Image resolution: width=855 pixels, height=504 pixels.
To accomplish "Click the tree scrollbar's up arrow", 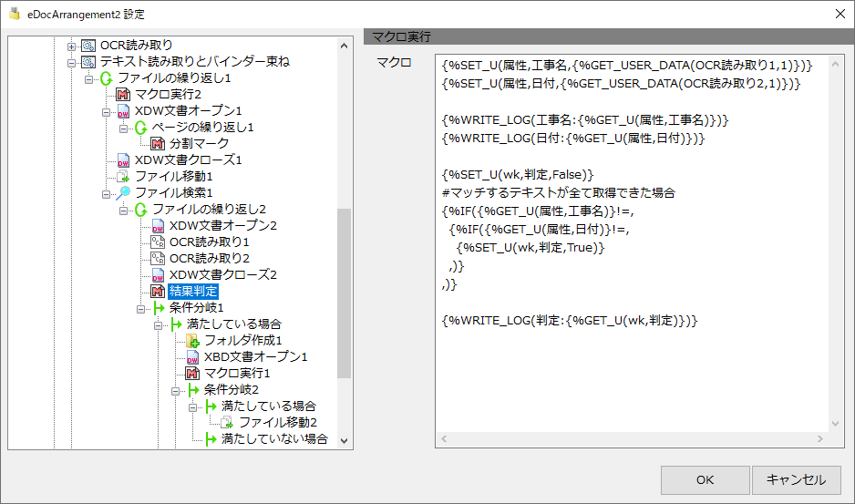I will click(344, 46).
